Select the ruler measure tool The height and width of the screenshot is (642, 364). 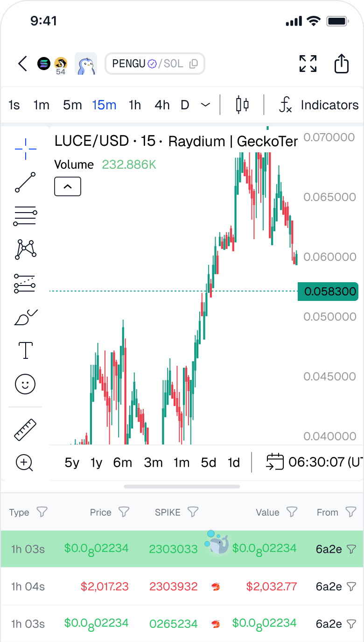[x=25, y=430]
